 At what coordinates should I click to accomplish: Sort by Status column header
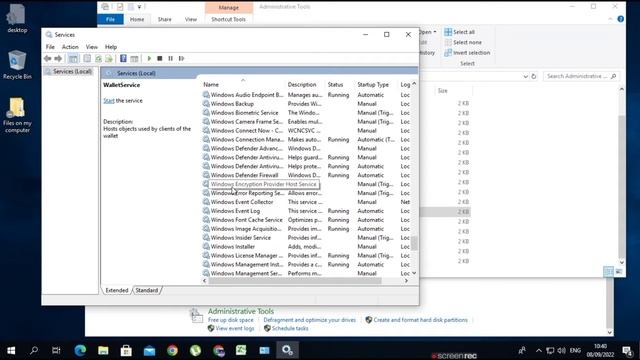click(336, 84)
